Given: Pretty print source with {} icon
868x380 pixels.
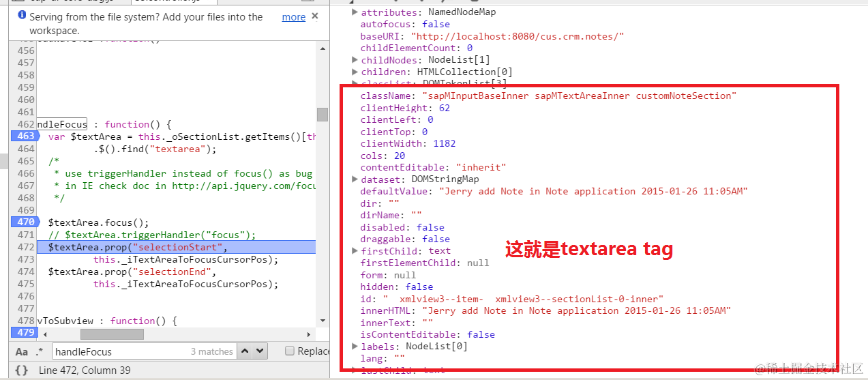Looking at the screenshot, I should (x=21, y=370).
